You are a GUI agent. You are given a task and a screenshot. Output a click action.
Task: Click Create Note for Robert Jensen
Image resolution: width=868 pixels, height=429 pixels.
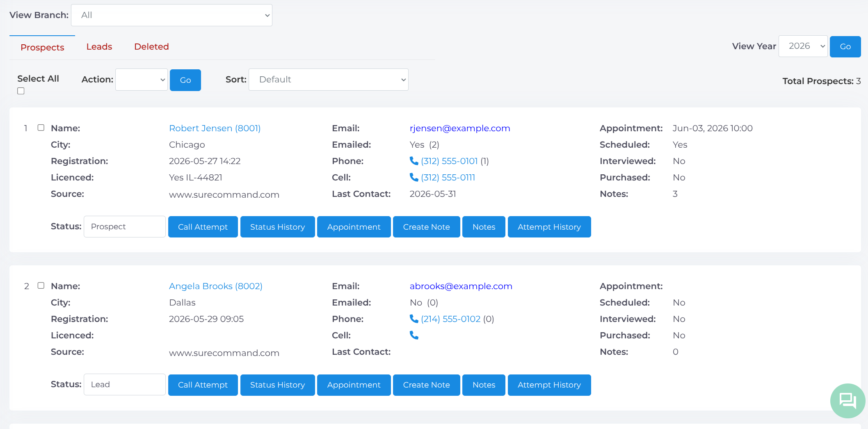[x=427, y=227]
